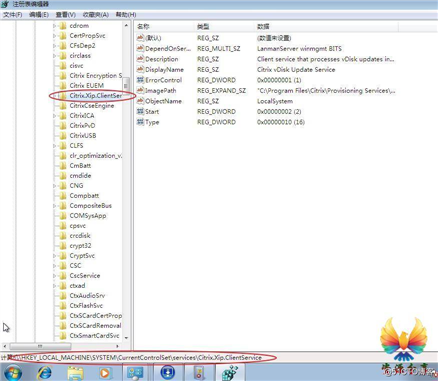Click the Citrix EUEM folder icon

tap(63, 86)
